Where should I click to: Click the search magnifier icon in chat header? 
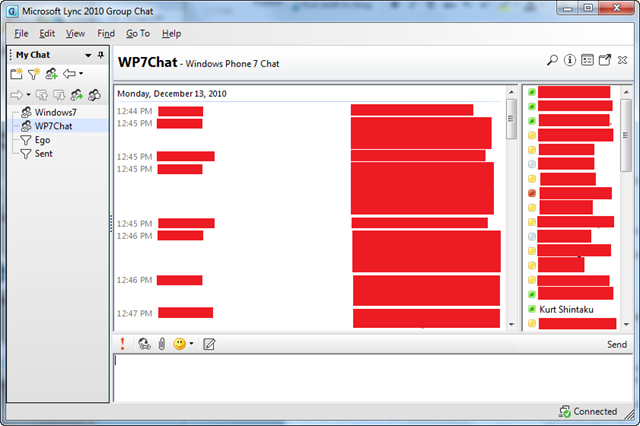552,61
